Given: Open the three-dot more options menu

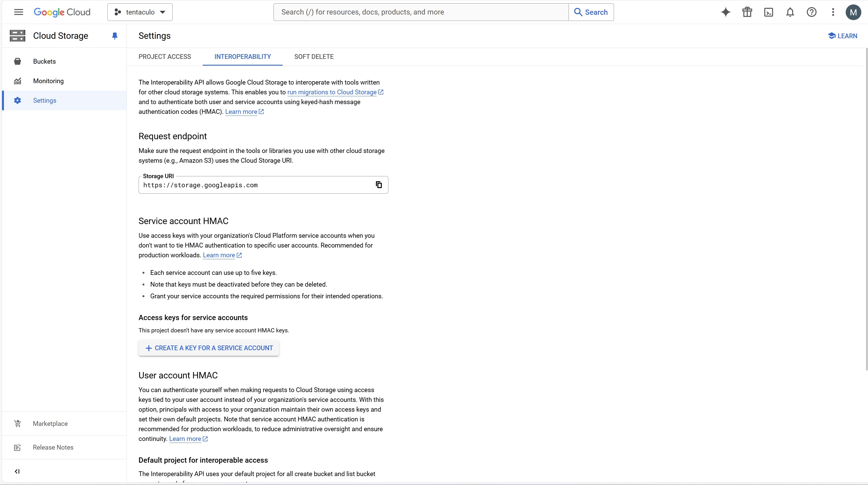Looking at the screenshot, I should coord(833,12).
